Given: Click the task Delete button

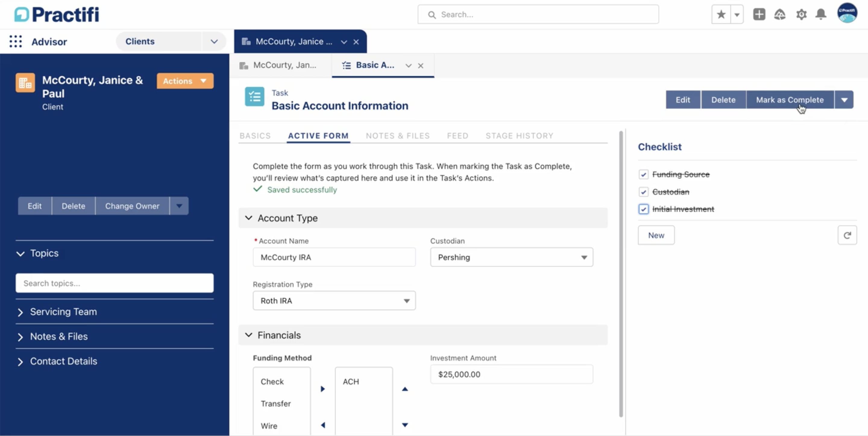Looking at the screenshot, I should coord(723,100).
